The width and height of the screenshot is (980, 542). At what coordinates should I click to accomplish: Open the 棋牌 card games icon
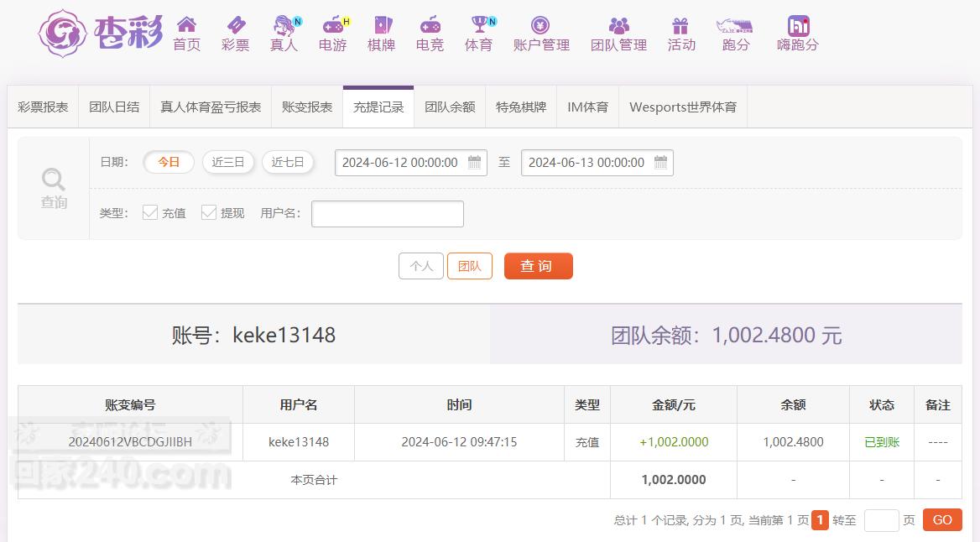382,25
